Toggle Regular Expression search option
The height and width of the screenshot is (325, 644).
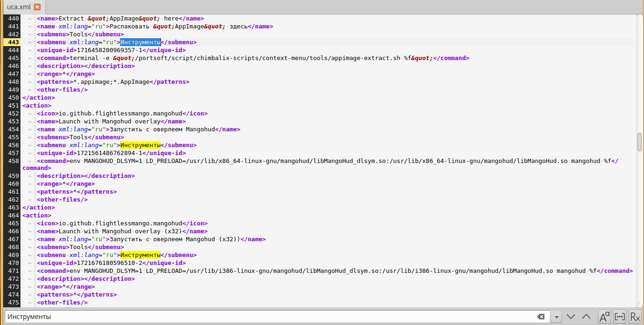click(635, 317)
